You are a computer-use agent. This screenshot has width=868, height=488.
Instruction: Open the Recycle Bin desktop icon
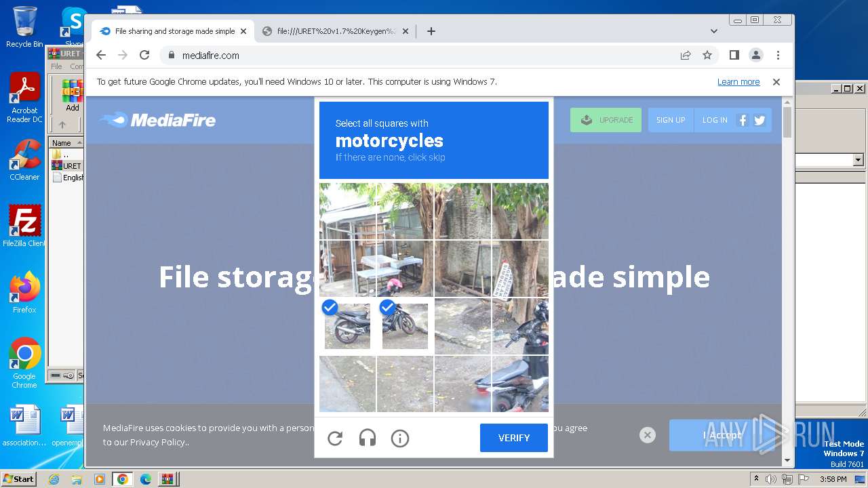tap(24, 27)
